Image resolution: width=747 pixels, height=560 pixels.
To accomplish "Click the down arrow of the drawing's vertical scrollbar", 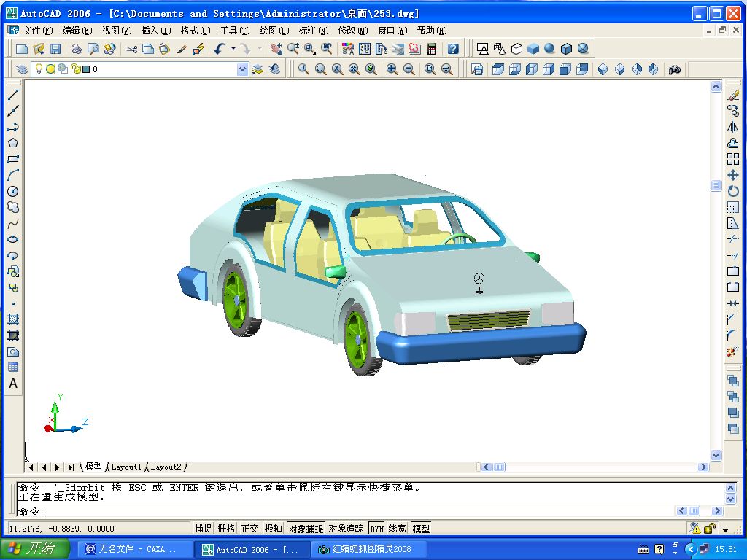I will (716, 455).
